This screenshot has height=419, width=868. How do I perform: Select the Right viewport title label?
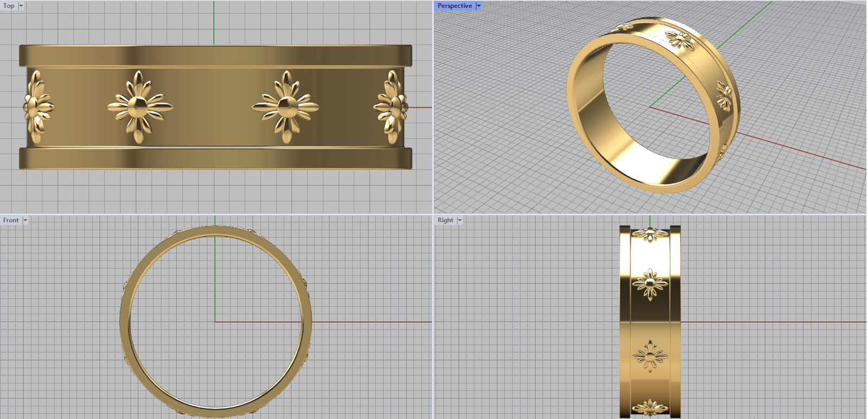tap(445, 220)
